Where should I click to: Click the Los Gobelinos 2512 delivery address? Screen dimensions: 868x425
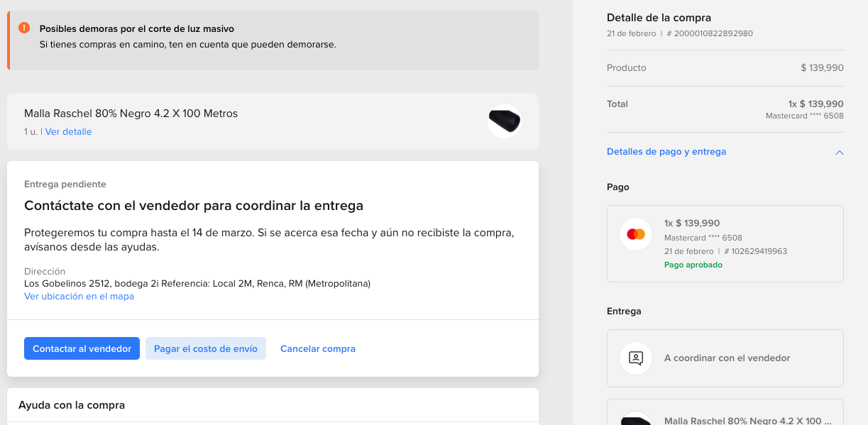pyautogui.click(x=197, y=284)
